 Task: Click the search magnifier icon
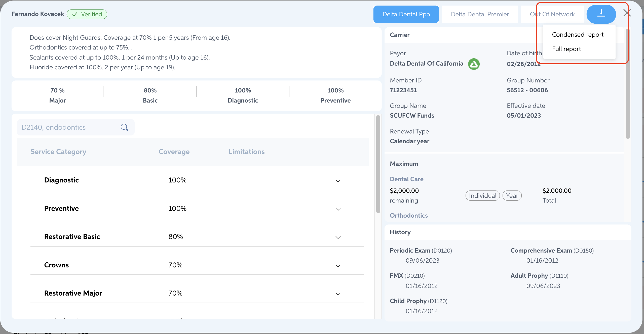[x=124, y=127]
